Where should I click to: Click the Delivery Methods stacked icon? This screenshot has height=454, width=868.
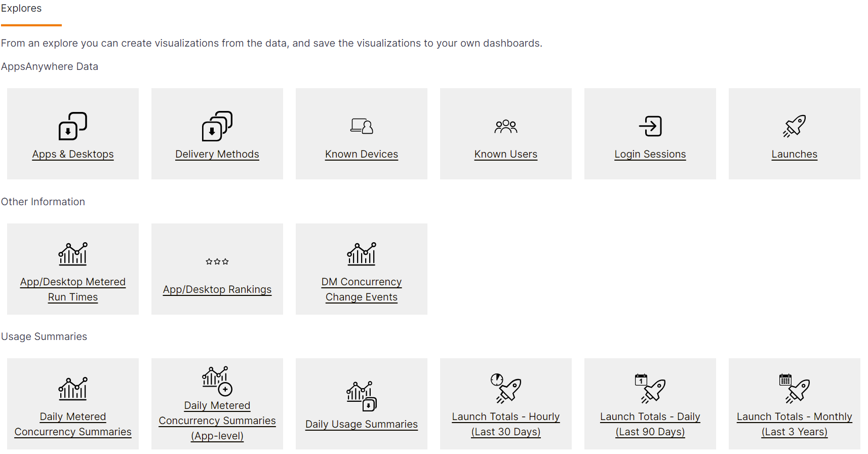(x=217, y=126)
